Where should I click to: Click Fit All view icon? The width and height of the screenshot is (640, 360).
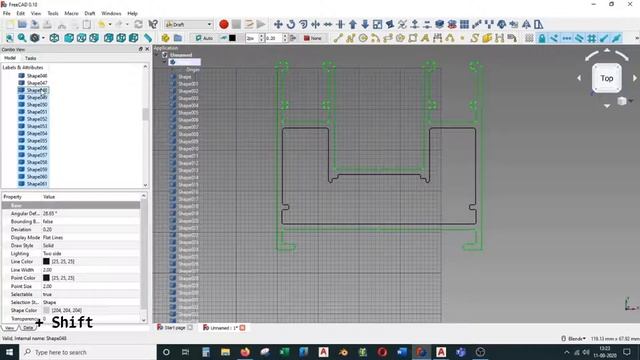[9, 38]
